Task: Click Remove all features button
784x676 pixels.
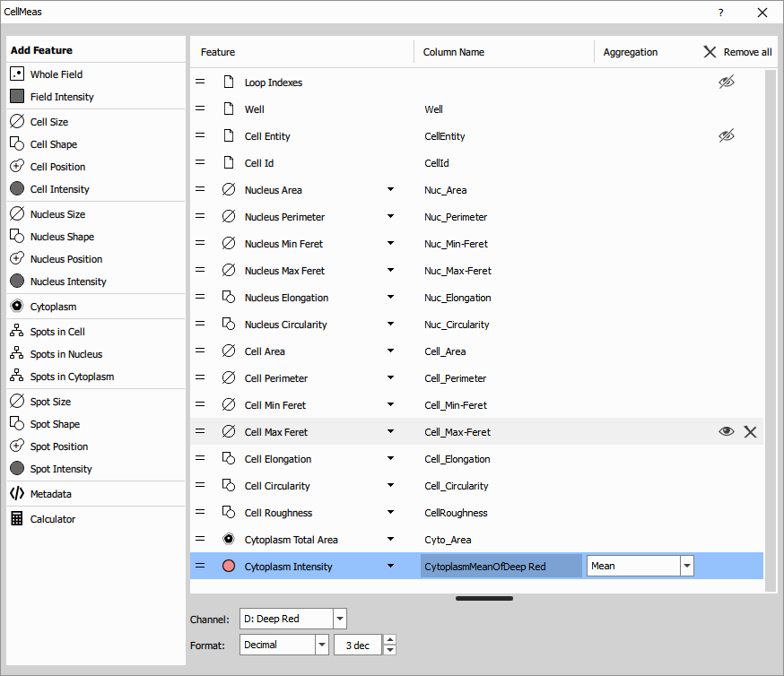Action: tap(737, 52)
